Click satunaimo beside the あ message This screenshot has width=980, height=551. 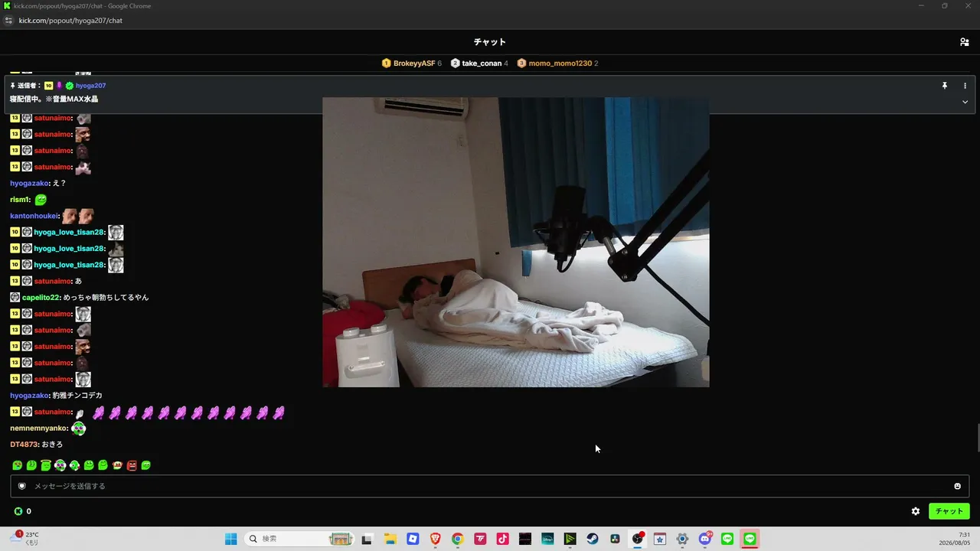pos(54,281)
